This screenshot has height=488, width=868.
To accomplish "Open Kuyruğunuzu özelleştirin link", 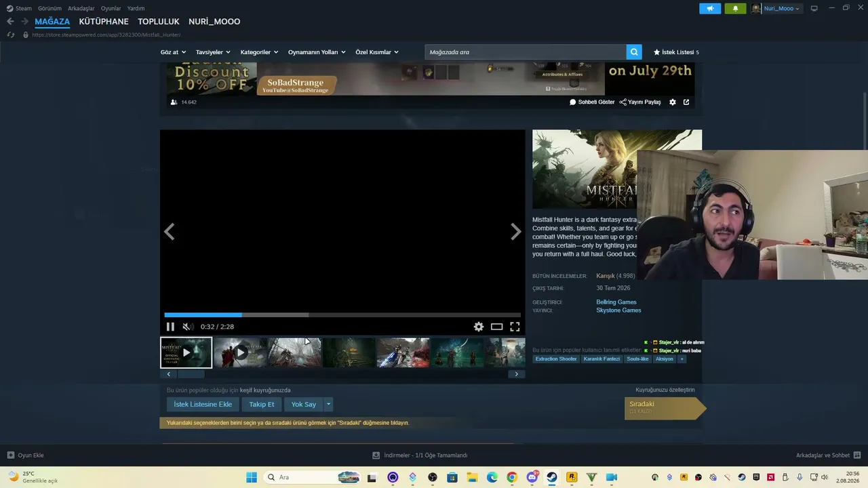I will [665, 390].
